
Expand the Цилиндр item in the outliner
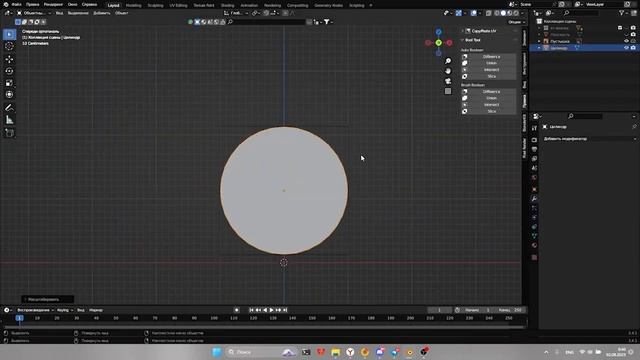click(x=539, y=48)
